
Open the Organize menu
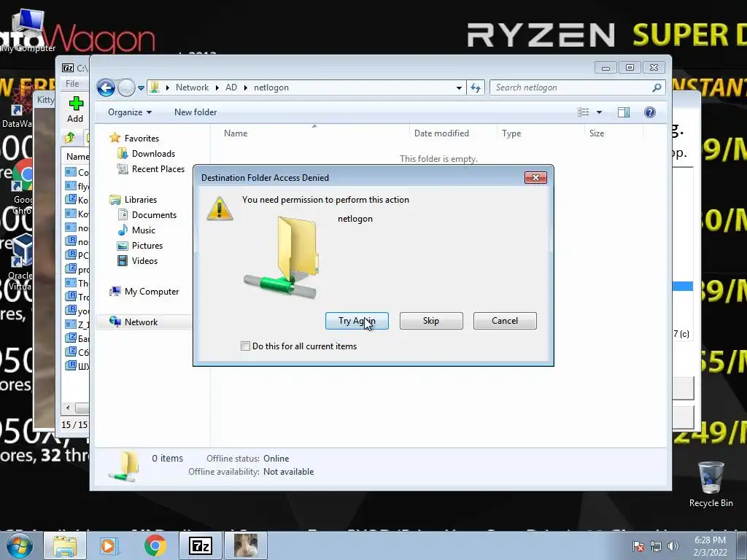130,112
